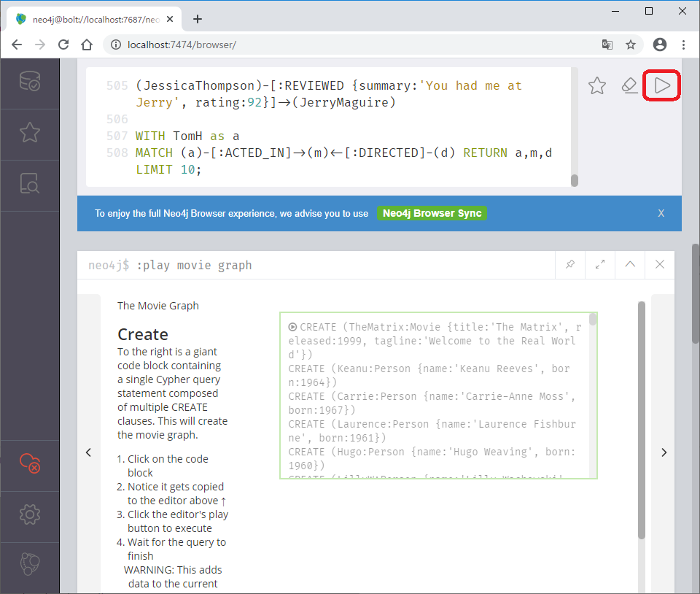700x594 pixels.
Task: Open the Documents search sidebar icon
Action: 30,184
